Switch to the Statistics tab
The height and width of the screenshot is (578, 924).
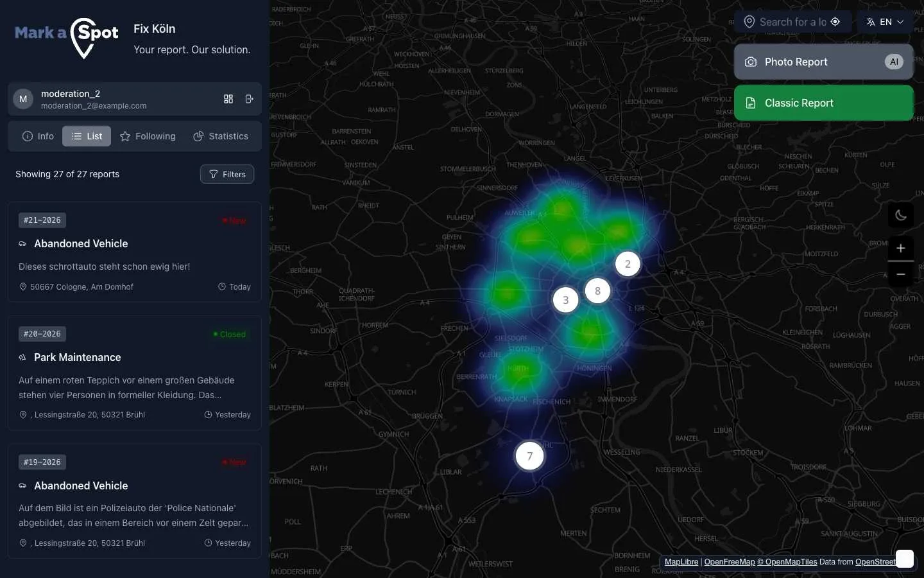221,136
